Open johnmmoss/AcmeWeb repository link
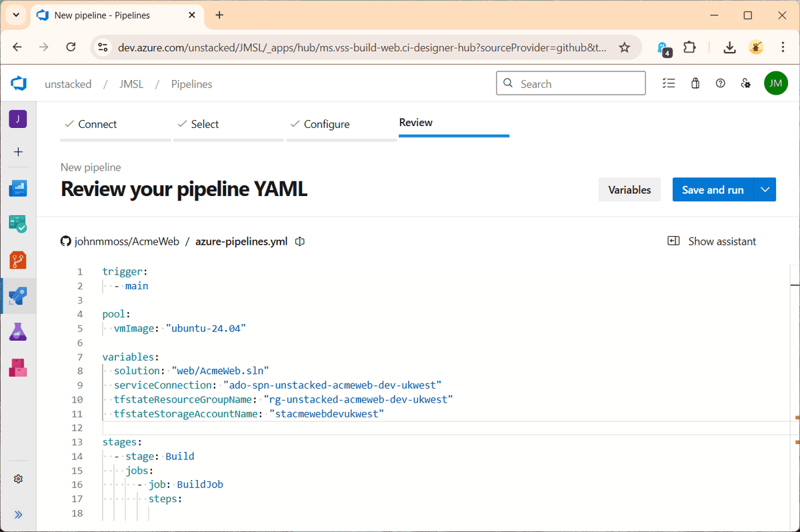800x532 pixels. (x=127, y=241)
